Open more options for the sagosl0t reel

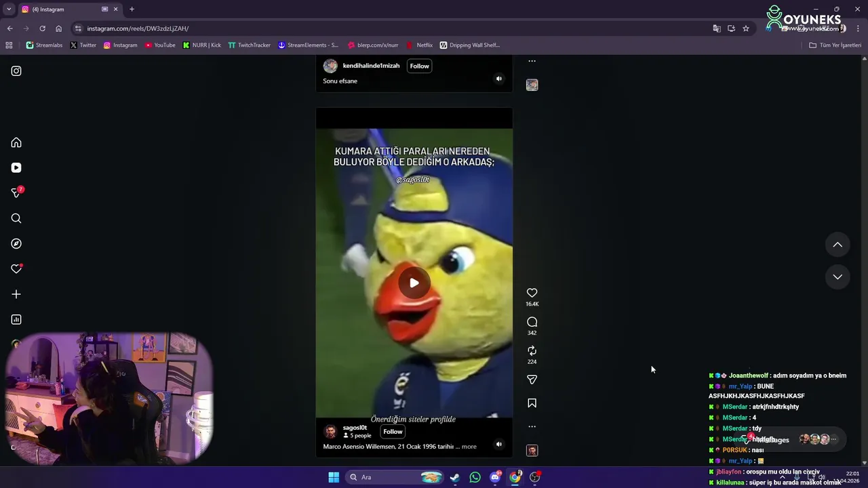pos(532,426)
